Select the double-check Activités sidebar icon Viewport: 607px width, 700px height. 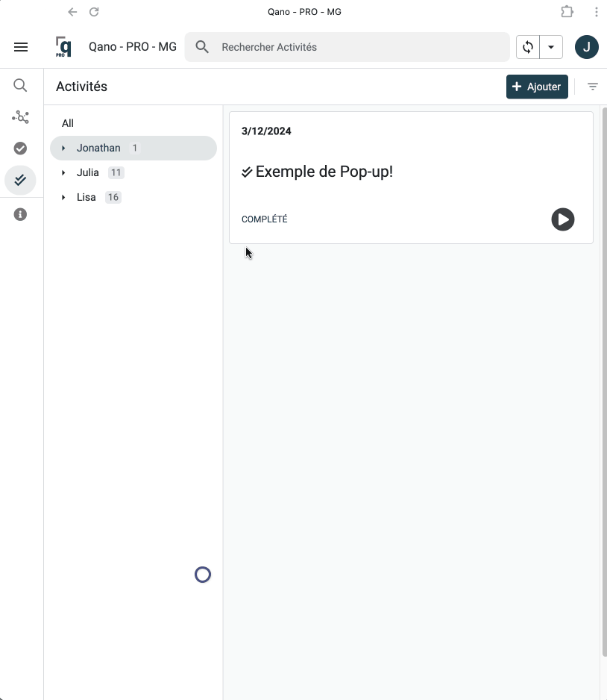21,180
